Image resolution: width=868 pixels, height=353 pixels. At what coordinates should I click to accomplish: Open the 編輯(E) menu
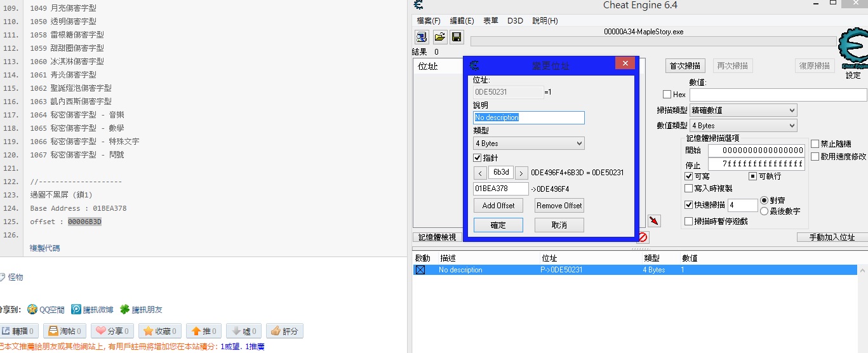click(462, 21)
